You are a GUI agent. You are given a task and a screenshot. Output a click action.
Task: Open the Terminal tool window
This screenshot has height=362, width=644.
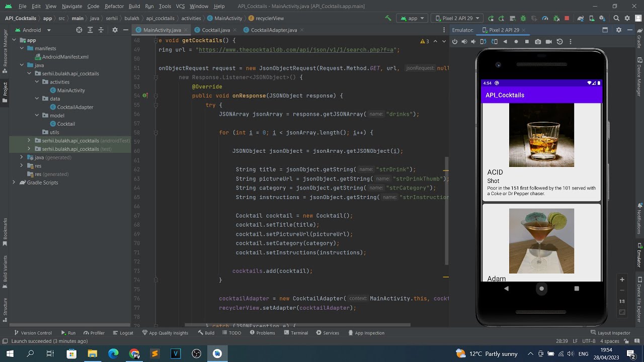296,333
